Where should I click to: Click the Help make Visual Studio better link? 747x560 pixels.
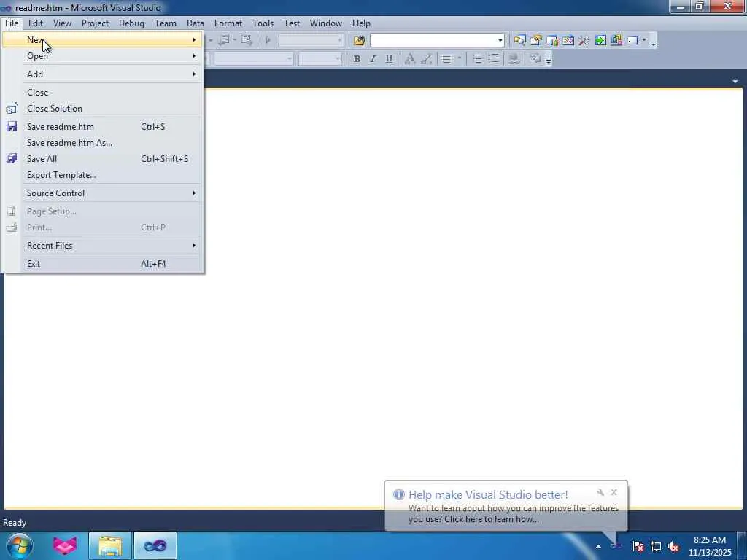(x=488, y=494)
